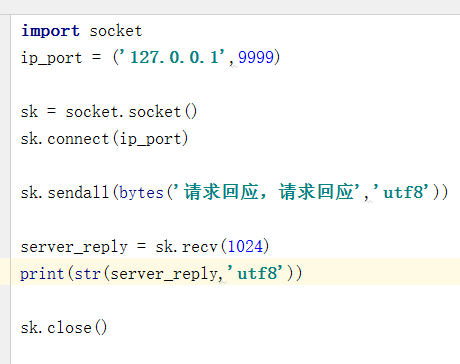Click the port number 9999

point(256,57)
